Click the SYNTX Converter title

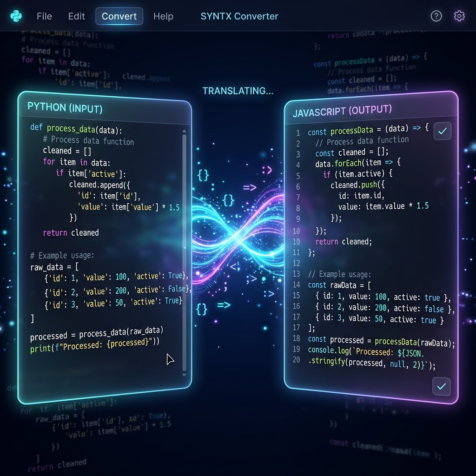[x=239, y=15]
